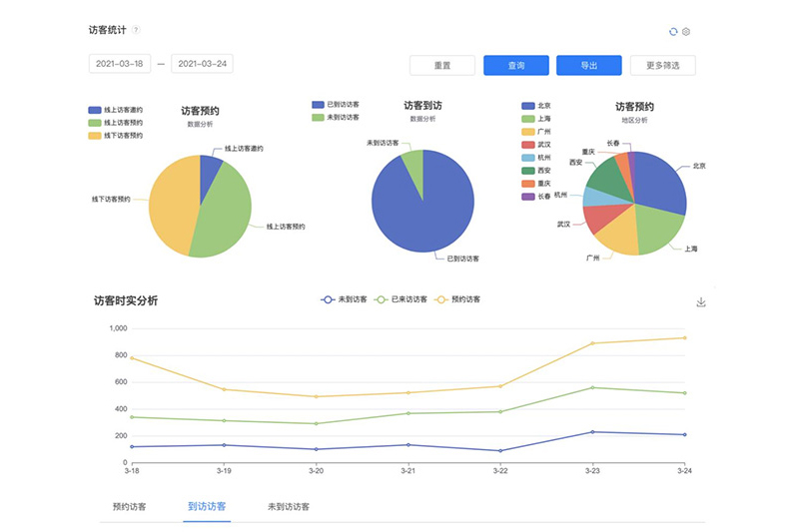Download the 访客时实分析 chart via download icon
799x532 pixels.
coord(701,301)
